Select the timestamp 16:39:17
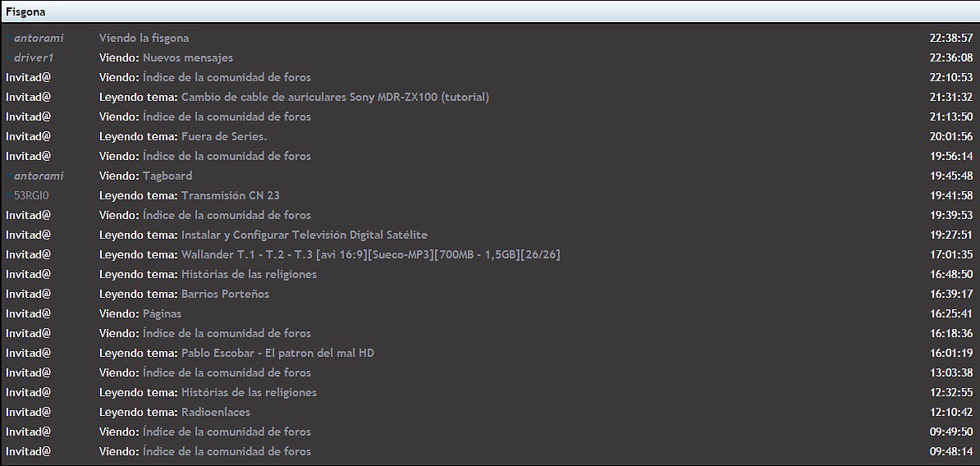The image size is (980, 466). (951, 294)
